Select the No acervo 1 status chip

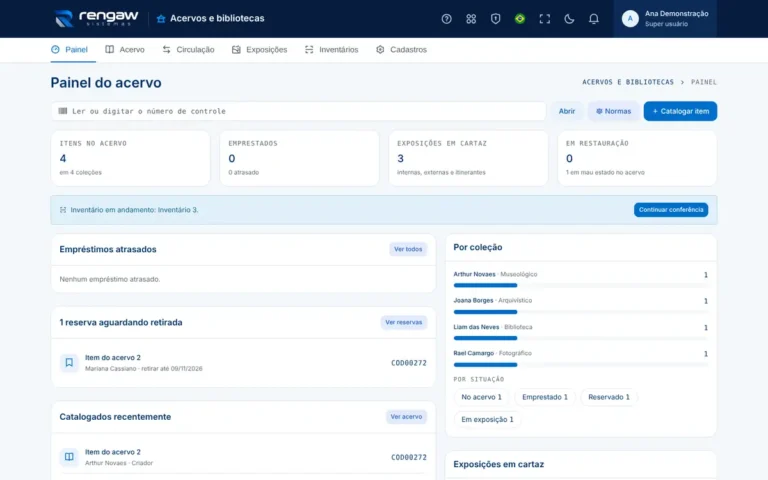click(x=481, y=397)
